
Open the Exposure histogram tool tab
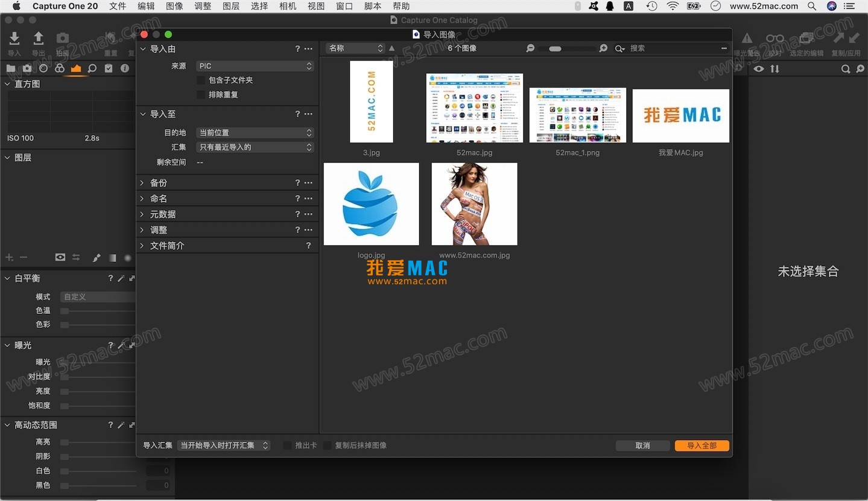point(76,68)
